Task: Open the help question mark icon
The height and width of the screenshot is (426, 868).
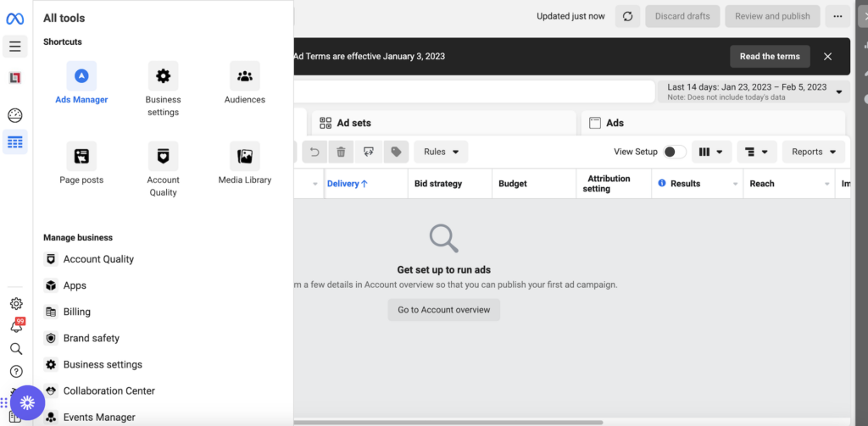Action: click(16, 371)
